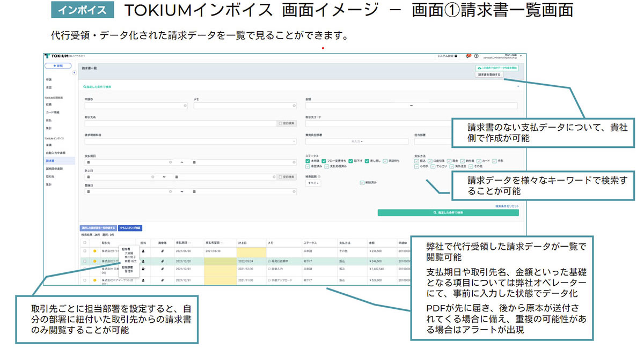Uncheck the 未申請 status checkbox
The height and width of the screenshot is (349, 644).
pyautogui.click(x=307, y=161)
